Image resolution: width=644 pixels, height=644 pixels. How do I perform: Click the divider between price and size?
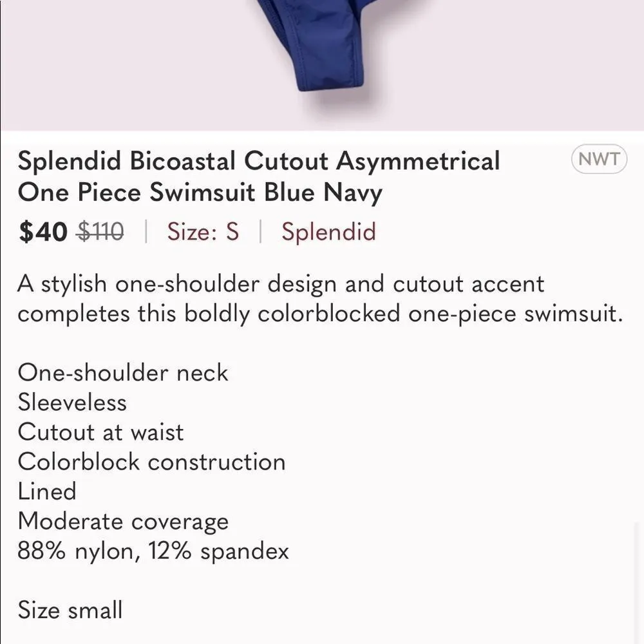pyautogui.click(x=144, y=231)
